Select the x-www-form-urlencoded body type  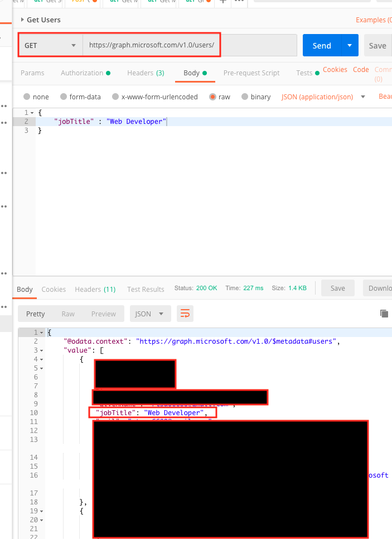pyautogui.click(x=155, y=97)
